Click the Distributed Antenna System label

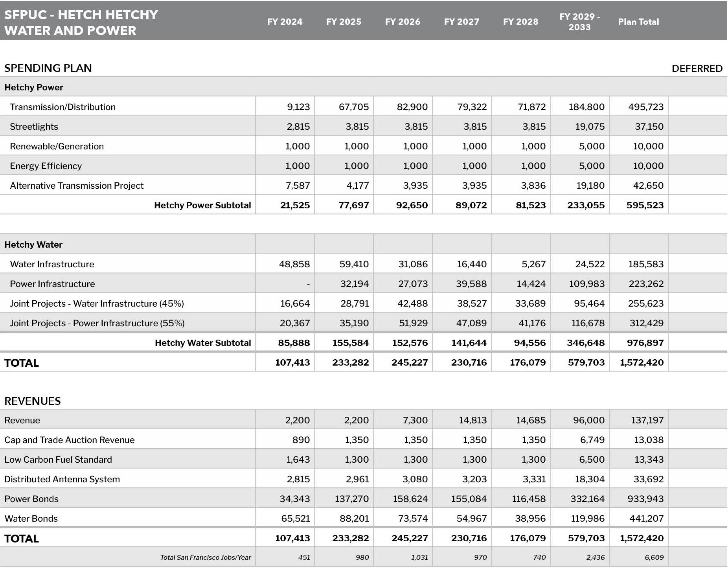click(x=62, y=479)
